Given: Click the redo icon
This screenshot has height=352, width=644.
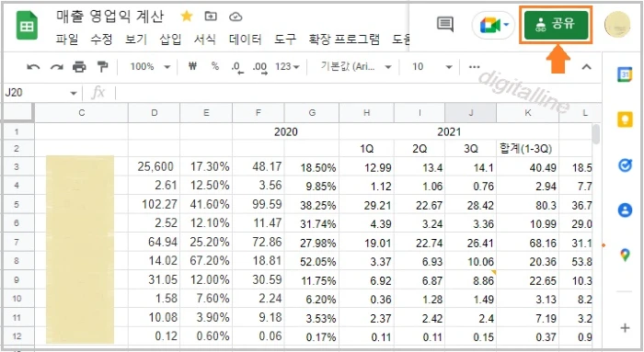Looking at the screenshot, I should coord(56,67).
